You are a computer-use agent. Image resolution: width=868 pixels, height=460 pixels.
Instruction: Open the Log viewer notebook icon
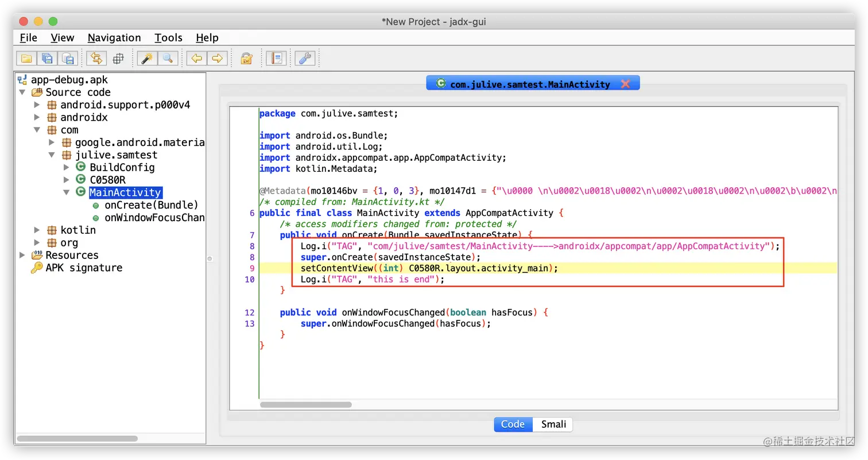point(276,58)
